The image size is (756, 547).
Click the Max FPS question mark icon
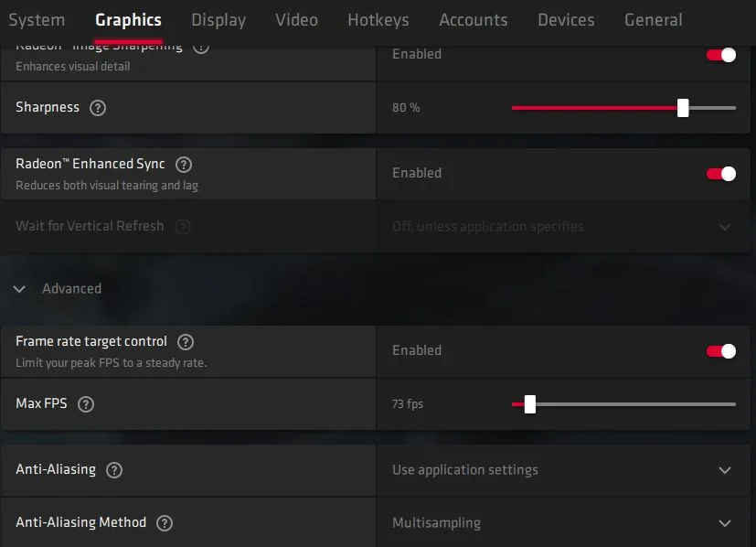pyautogui.click(x=86, y=404)
